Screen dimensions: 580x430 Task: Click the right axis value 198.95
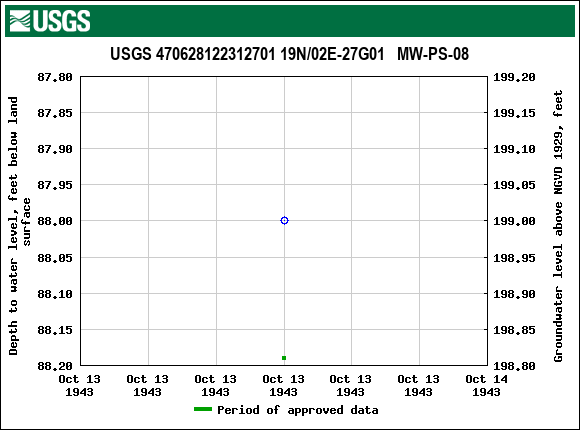(x=515, y=258)
